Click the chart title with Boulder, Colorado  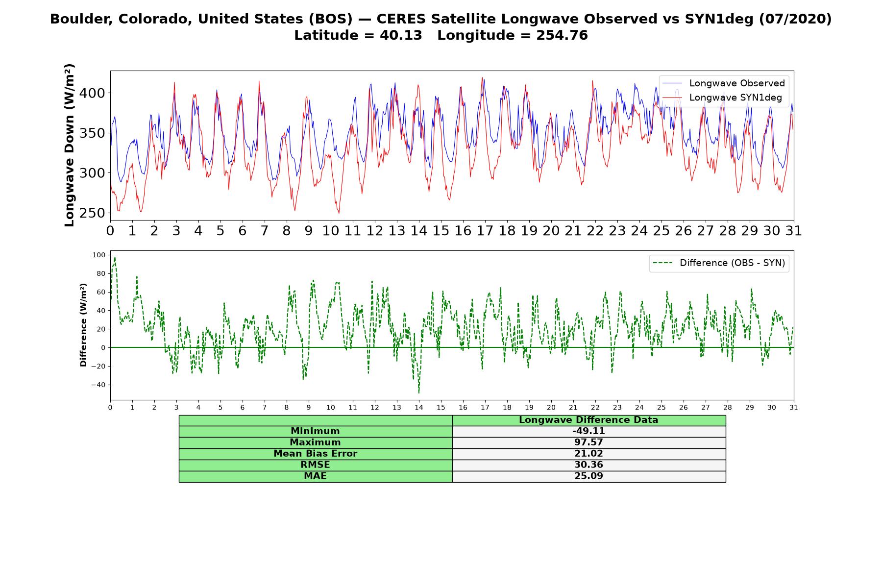441,19
